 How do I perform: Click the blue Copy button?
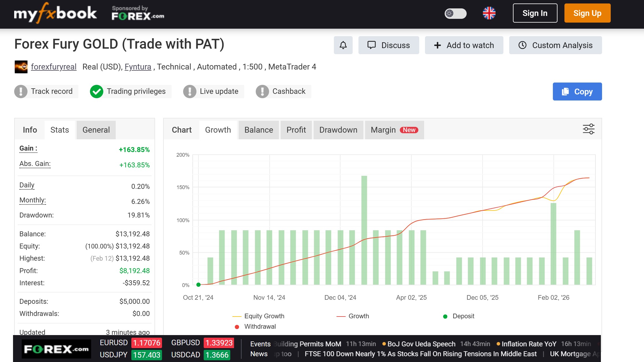pyautogui.click(x=577, y=92)
